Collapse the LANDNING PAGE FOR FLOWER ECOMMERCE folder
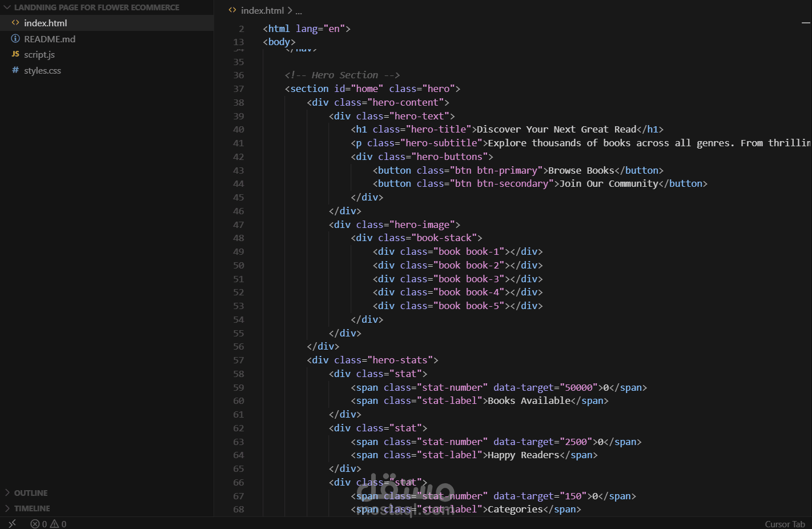Viewport: 812px width, 529px height. click(x=7, y=7)
